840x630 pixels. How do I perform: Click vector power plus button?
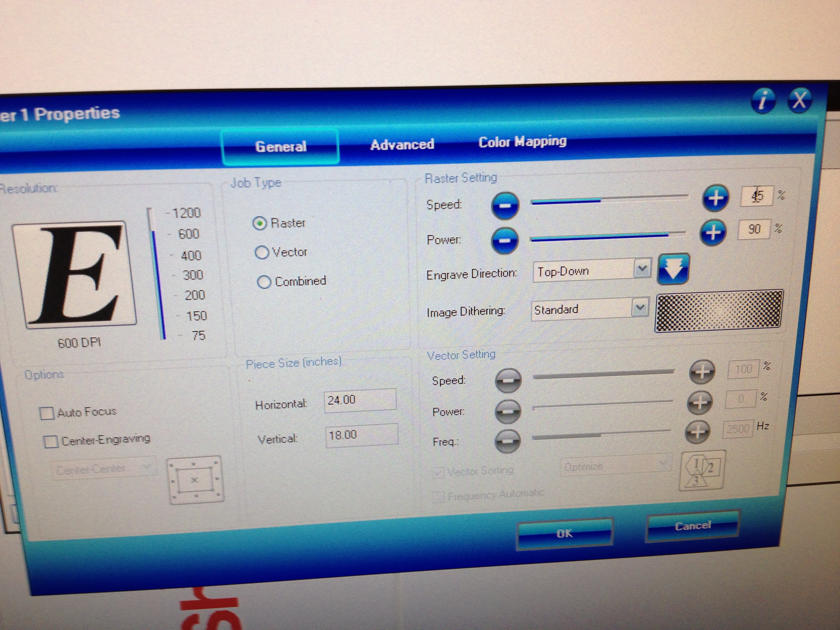tap(700, 402)
